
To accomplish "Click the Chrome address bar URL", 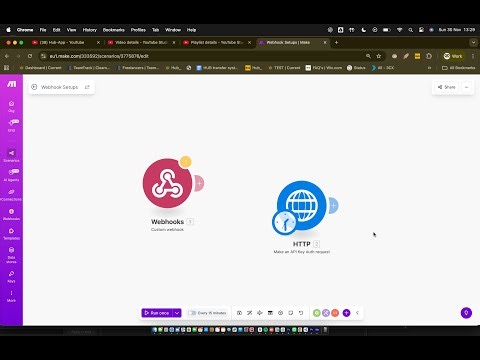I will (x=99, y=56).
